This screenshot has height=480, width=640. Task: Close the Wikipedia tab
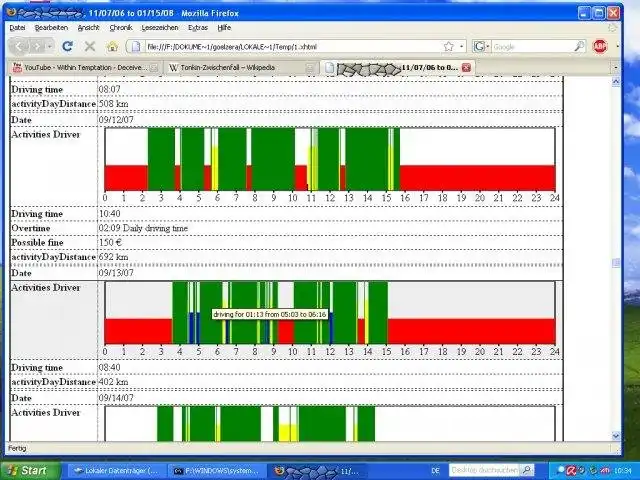pos(311,68)
